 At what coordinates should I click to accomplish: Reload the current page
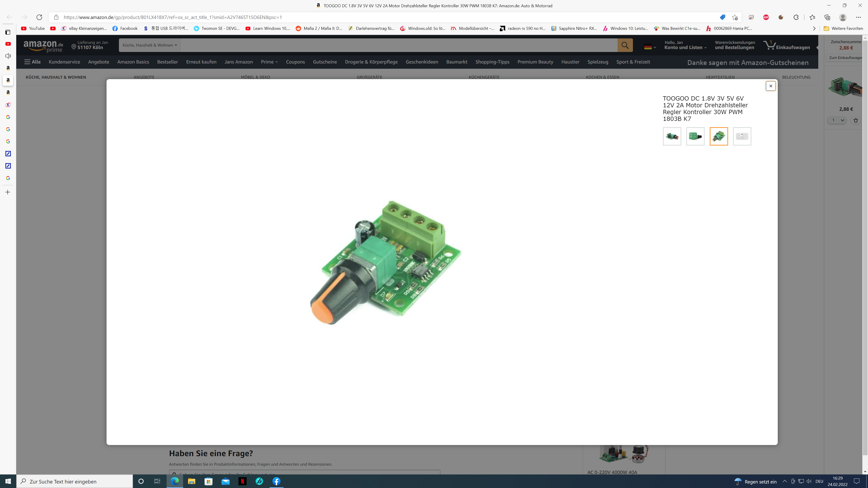(39, 17)
